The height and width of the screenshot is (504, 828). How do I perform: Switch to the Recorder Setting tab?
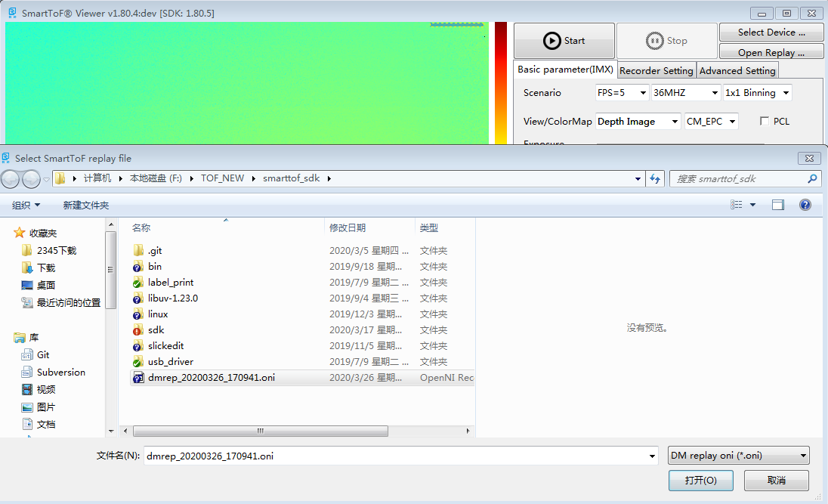[x=656, y=70]
